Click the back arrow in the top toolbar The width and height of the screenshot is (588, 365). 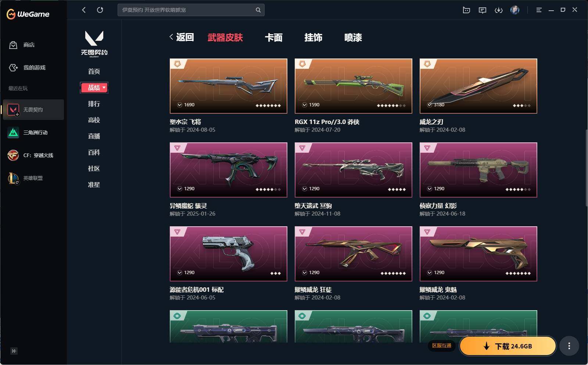click(x=84, y=10)
